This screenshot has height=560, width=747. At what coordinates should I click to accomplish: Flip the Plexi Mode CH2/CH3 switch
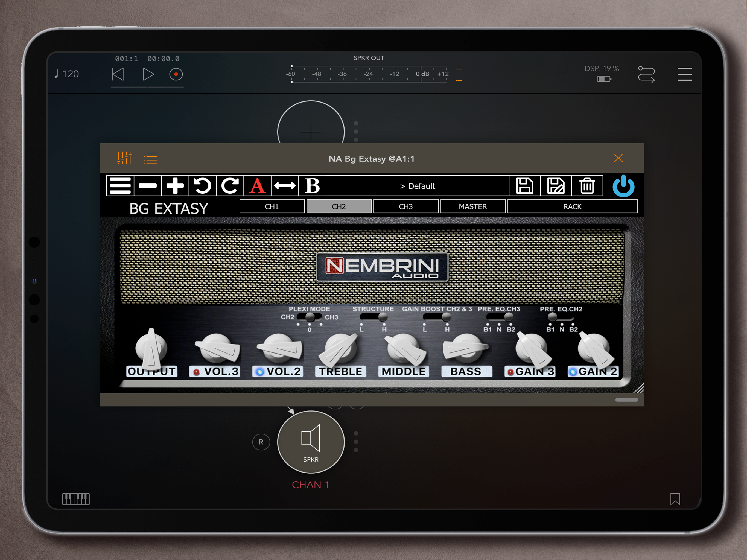pos(309,317)
